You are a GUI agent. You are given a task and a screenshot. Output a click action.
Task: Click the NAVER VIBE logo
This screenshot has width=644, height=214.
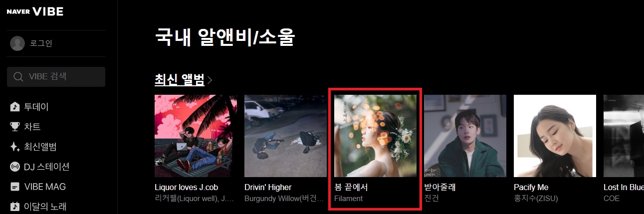click(35, 11)
